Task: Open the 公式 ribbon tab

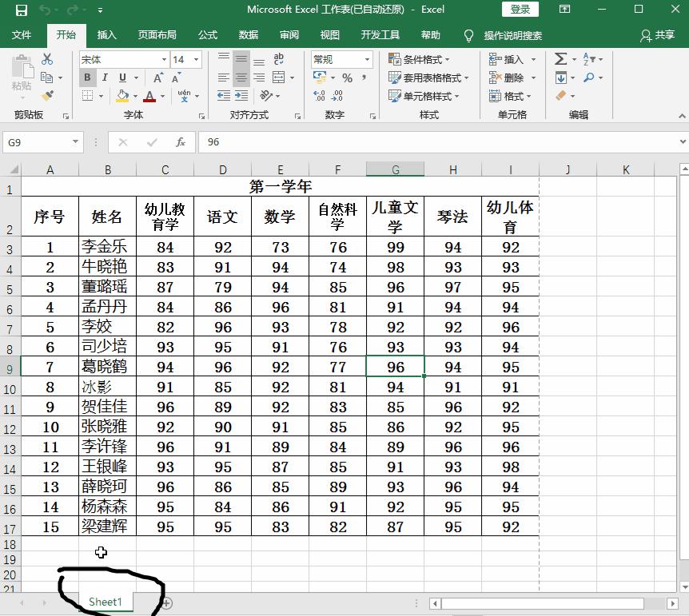Action: [x=207, y=35]
